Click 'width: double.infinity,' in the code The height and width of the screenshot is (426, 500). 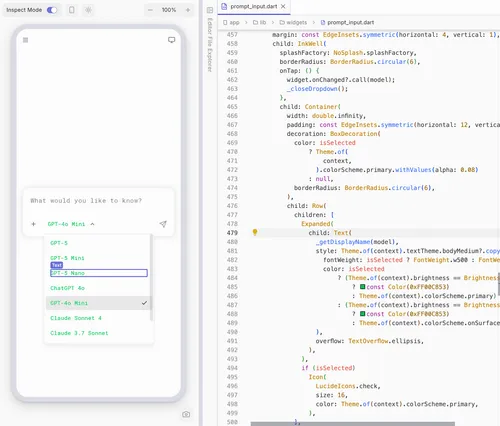[x=326, y=116]
